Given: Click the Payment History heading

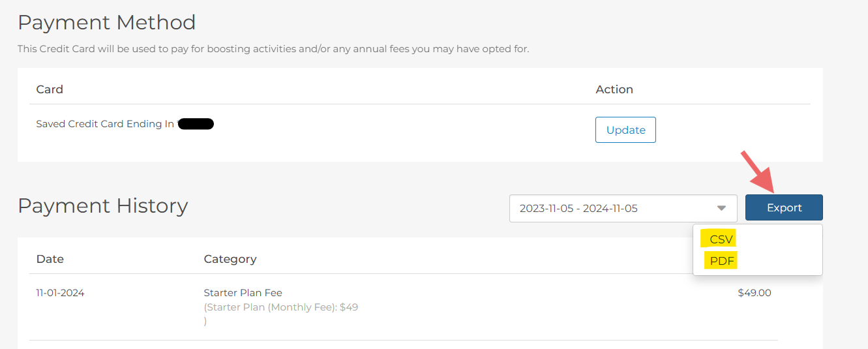Looking at the screenshot, I should click(102, 205).
